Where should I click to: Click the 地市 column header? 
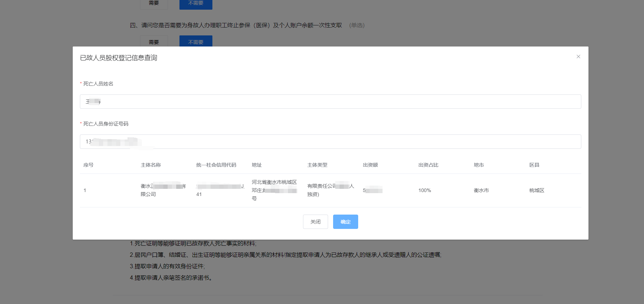[479, 165]
